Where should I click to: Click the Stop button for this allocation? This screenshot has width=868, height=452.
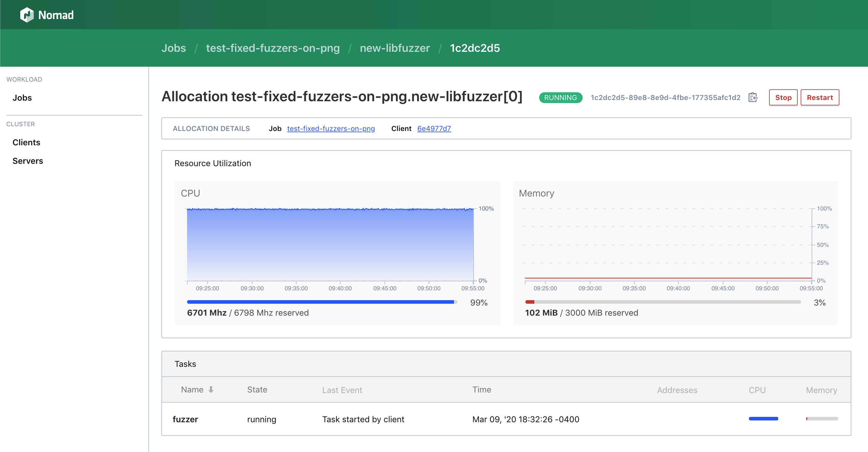[782, 97]
